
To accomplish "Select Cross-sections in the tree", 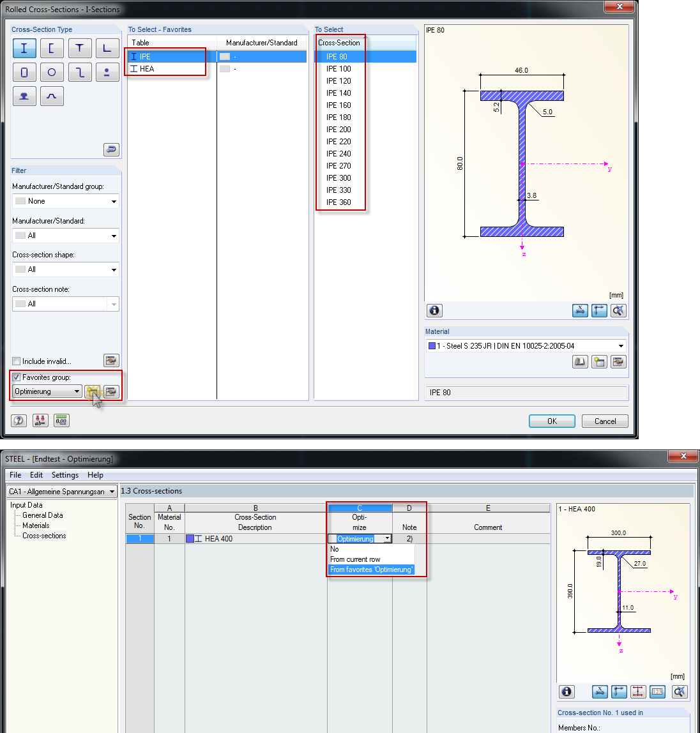I will 45,536.
